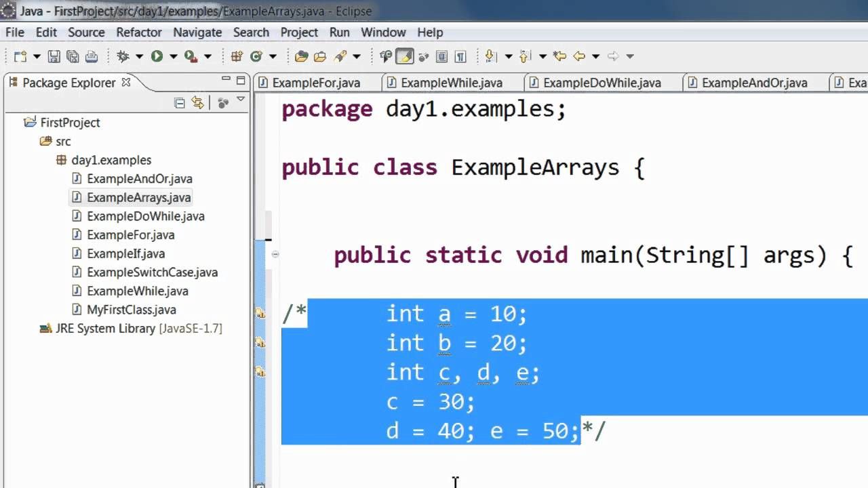Image resolution: width=868 pixels, height=488 pixels.
Task: Toggle Show Whitespace Characters button
Action: pyautogui.click(x=460, y=57)
